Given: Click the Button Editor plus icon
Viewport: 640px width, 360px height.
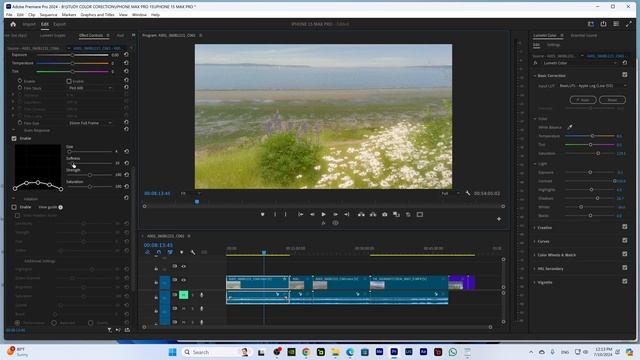Looking at the screenshot, I should point(499,219).
